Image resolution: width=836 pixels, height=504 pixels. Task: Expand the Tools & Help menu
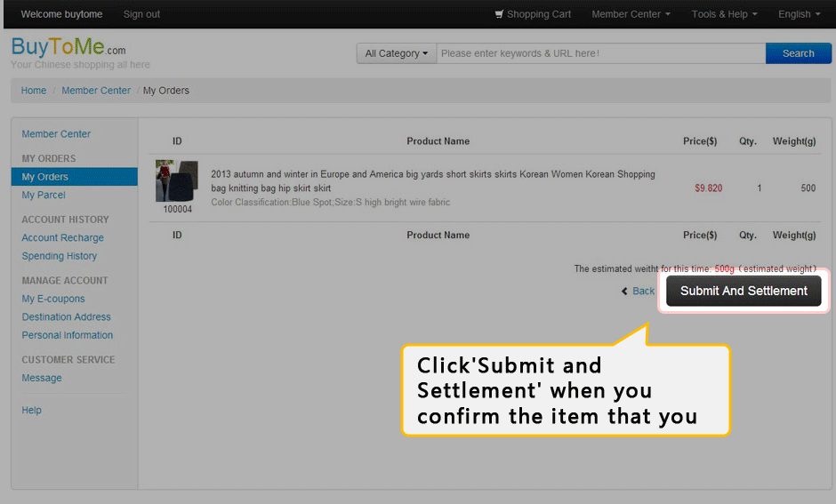pos(724,14)
